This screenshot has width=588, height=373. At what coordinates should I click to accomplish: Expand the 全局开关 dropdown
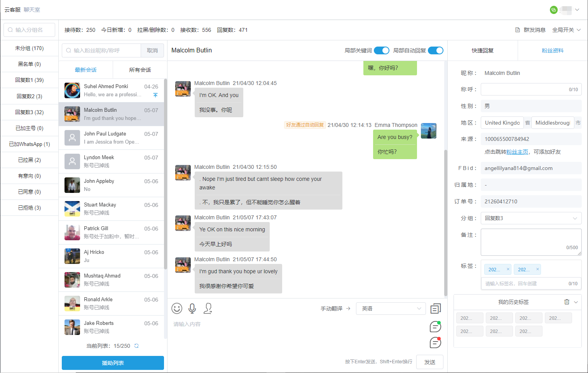567,30
